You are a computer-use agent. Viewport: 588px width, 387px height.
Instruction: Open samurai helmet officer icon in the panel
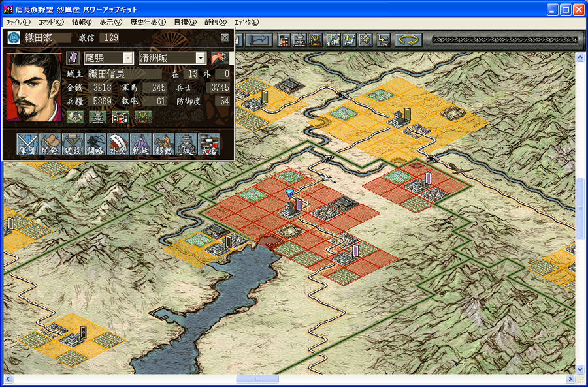pyautogui.click(x=143, y=117)
